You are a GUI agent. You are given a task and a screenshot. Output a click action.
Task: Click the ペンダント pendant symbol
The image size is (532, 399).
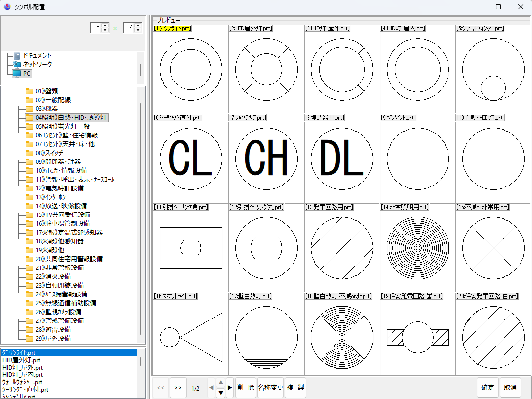click(418, 159)
